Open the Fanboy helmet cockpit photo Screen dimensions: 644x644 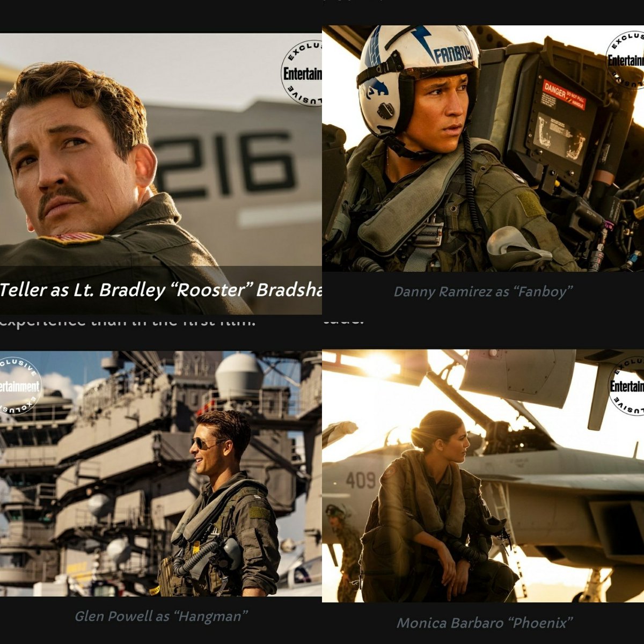(x=483, y=148)
